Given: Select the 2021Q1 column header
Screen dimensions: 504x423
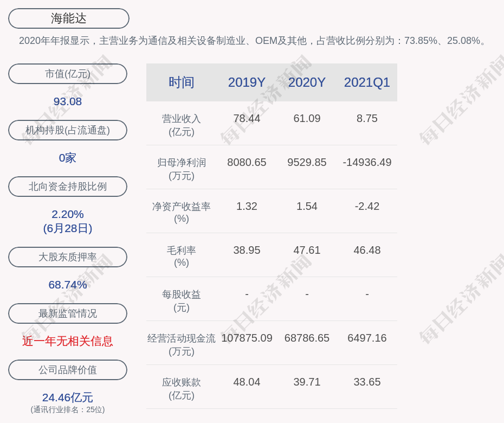Looking at the screenshot, I should pos(367,82).
